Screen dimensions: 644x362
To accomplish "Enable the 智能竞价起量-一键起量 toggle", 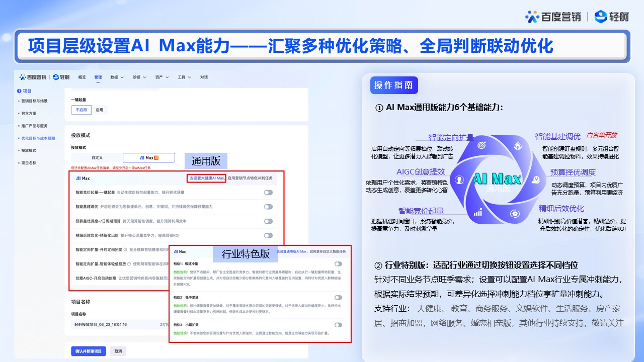I will tap(268, 193).
